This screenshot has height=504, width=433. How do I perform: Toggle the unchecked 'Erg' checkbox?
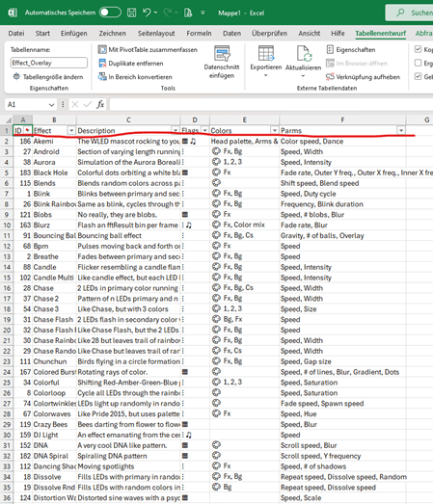pos(418,63)
